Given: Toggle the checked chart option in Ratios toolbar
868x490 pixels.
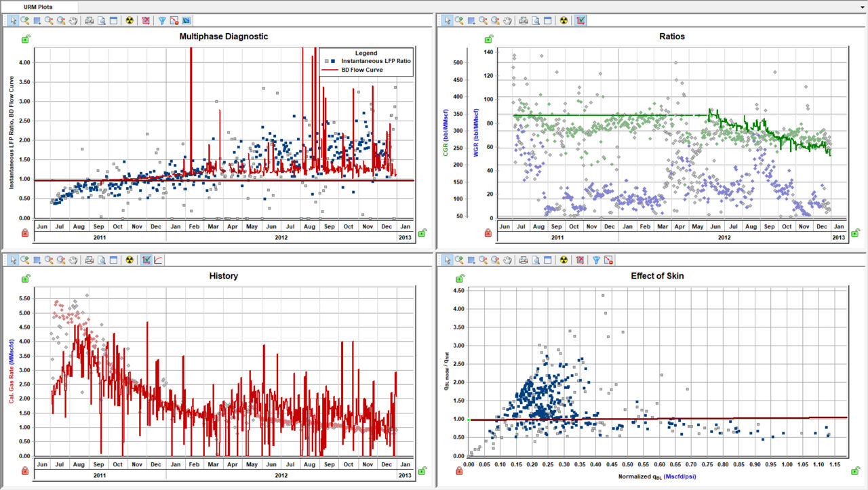Looking at the screenshot, I should click(x=581, y=20).
